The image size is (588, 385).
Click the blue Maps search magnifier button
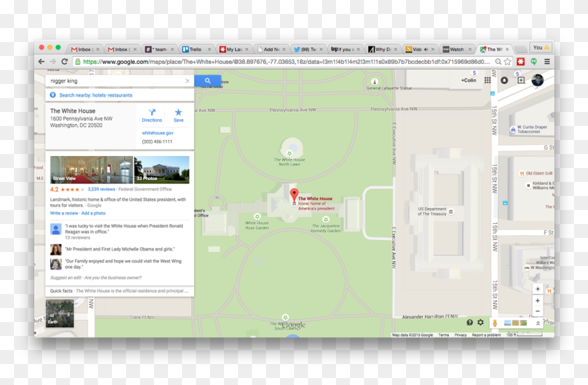coord(207,80)
